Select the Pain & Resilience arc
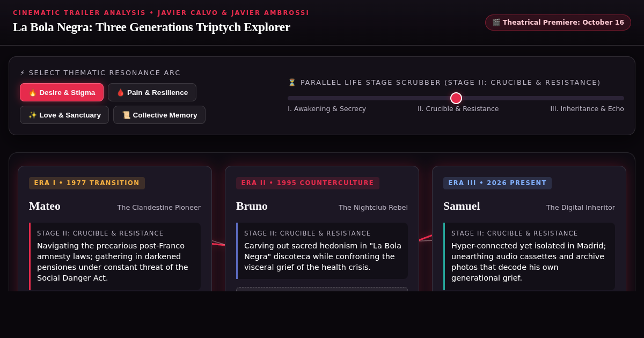The image size is (644, 338). click(152, 92)
